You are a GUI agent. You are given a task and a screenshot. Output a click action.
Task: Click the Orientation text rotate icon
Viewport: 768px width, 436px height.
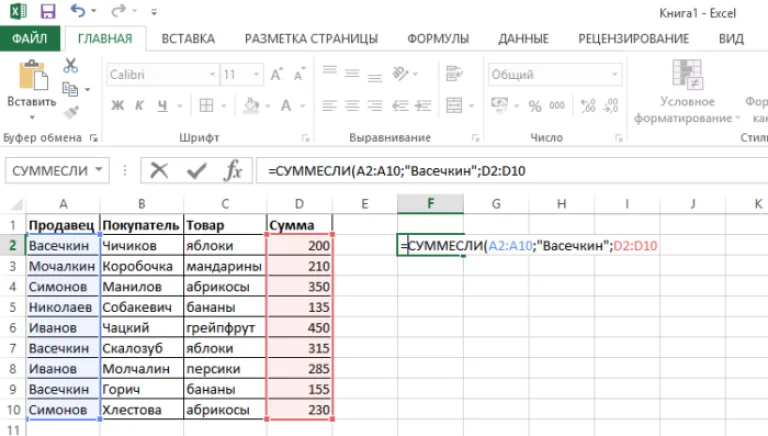401,73
